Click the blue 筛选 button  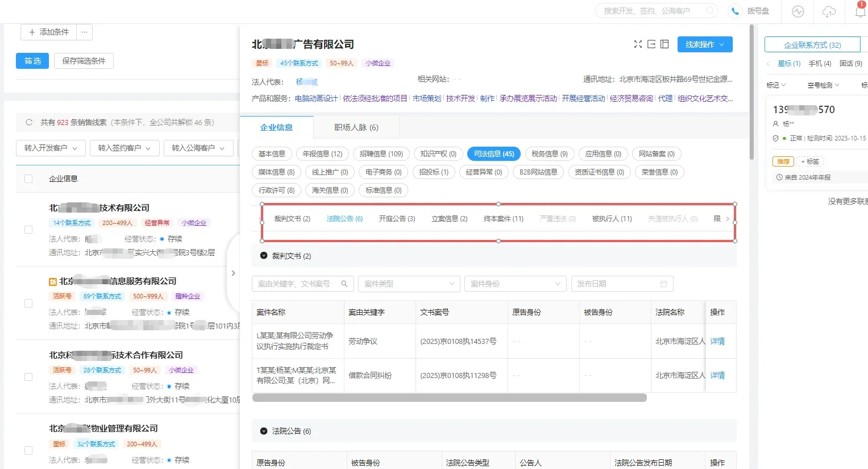[32, 61]
